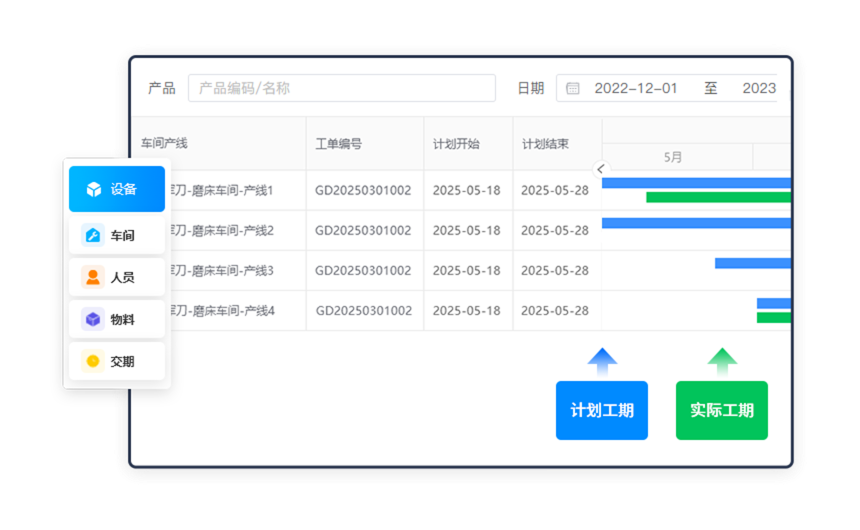
Task: Select the row ending in 磨床车间-产线4
Action: (461, 311)
